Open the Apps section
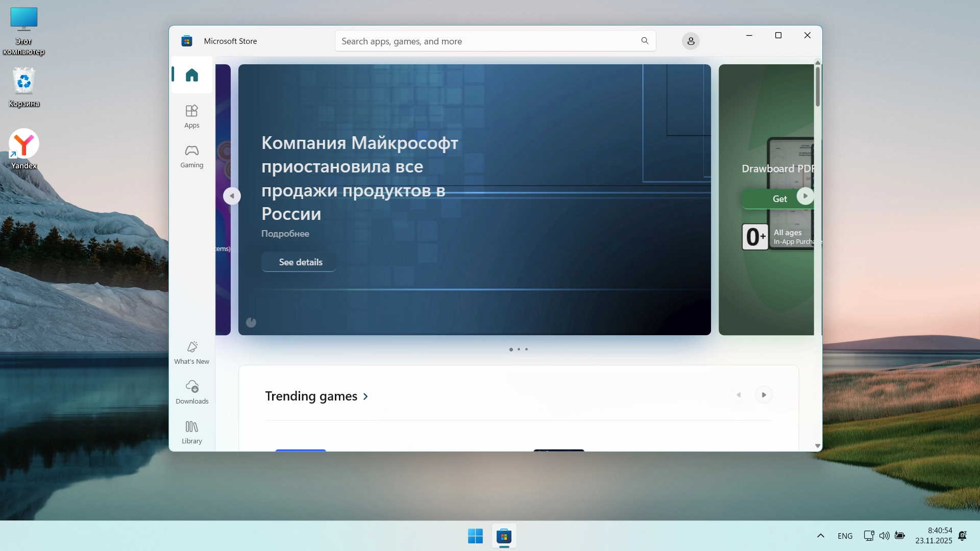The width and height of the screenshot is (980, 551). tap(191, 116)
